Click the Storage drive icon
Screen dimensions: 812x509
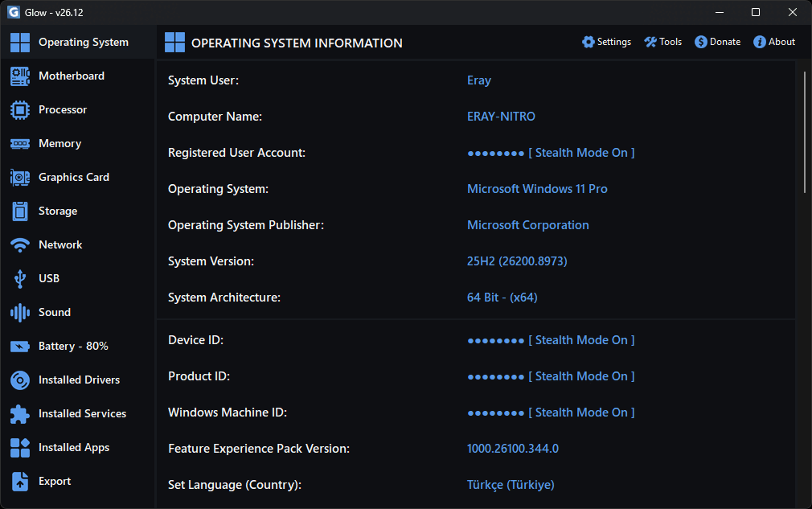click(x=20, y=211)
